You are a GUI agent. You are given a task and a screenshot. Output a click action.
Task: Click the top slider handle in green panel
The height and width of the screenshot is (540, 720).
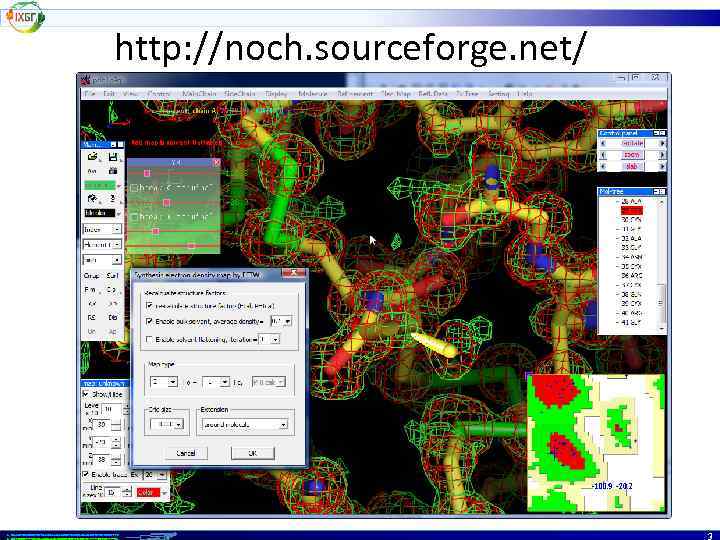click(x=147, y=173)
